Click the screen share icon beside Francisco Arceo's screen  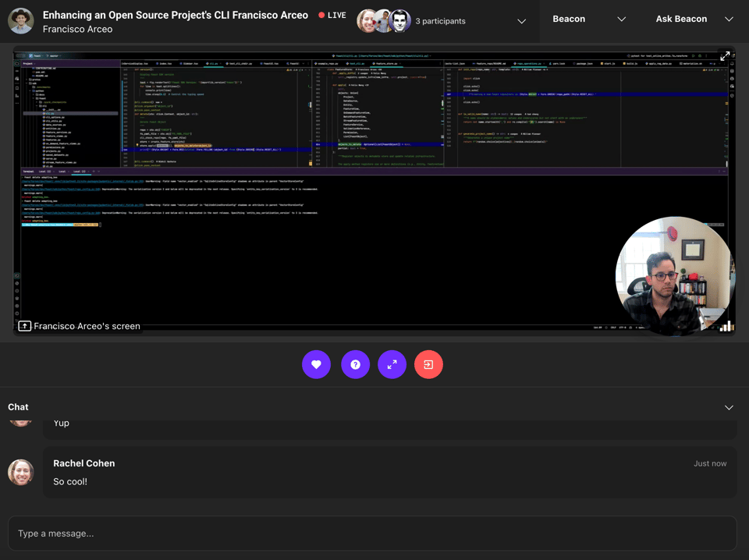click(x=25, y=326)
